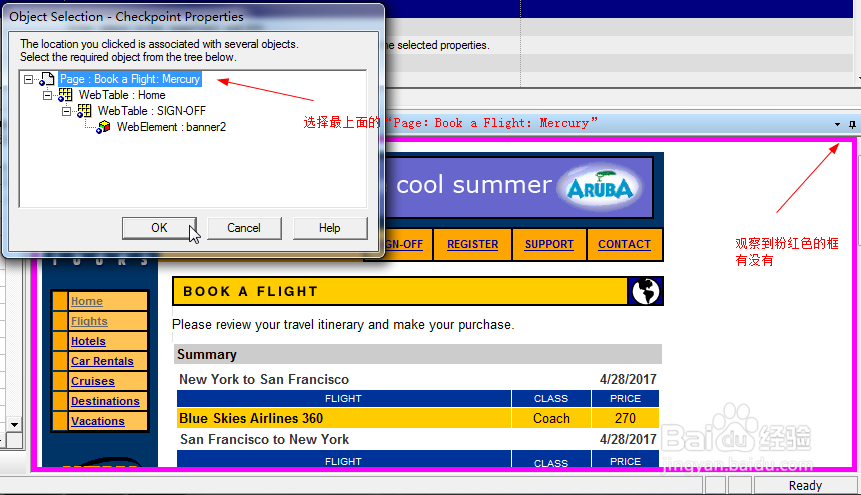Open the Vacations sidebar link
The image size is (861, 495).
coord(98,421)
